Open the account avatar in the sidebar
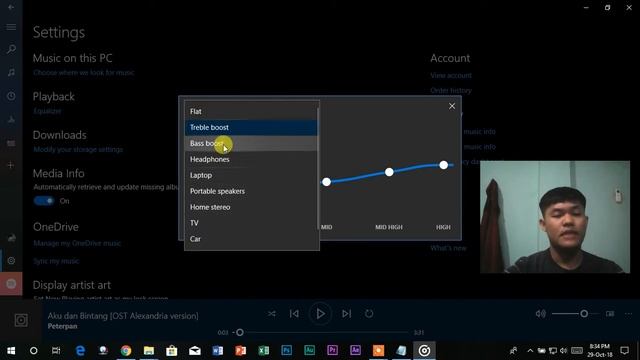640x360 pixels. click(11, 284)
